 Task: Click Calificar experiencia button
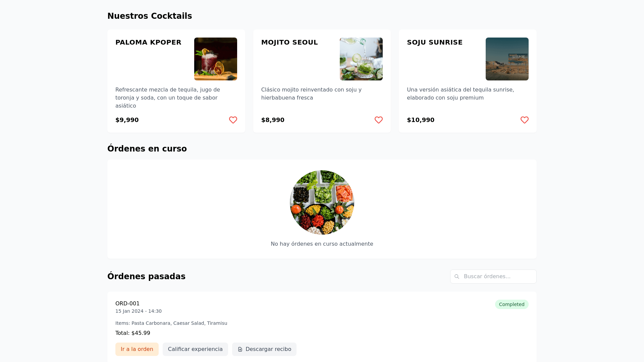195,349
